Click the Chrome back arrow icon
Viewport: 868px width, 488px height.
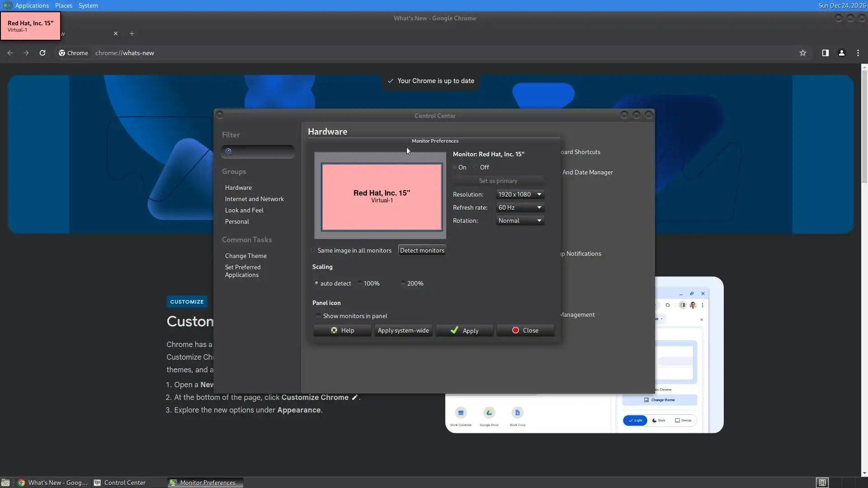tap(10, 53)
